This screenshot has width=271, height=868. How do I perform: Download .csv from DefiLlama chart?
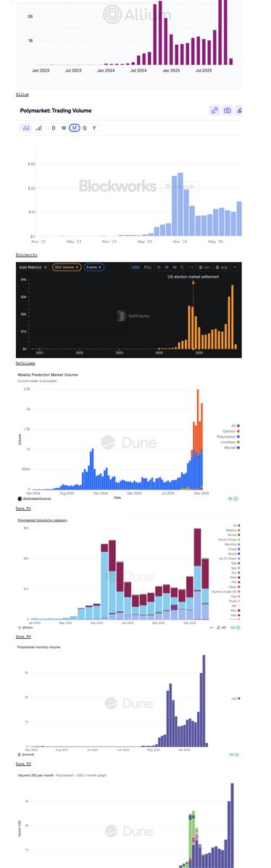(x=205, y=268)
